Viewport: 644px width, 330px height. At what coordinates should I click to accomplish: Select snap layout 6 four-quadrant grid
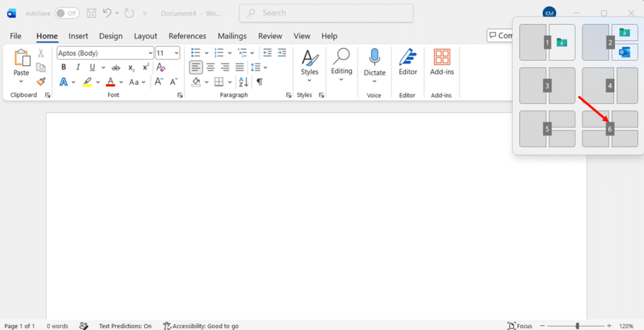610,129
